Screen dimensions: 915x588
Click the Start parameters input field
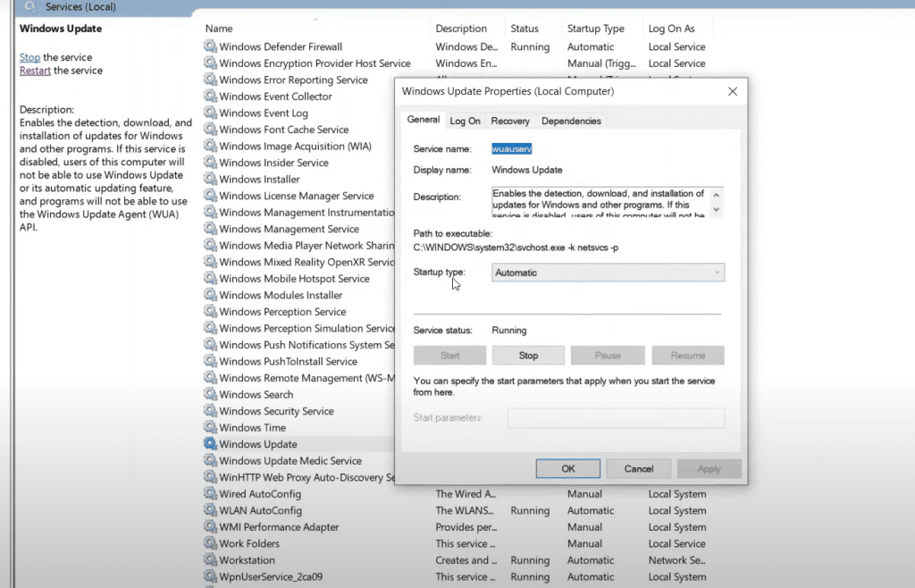click(615, 417)
